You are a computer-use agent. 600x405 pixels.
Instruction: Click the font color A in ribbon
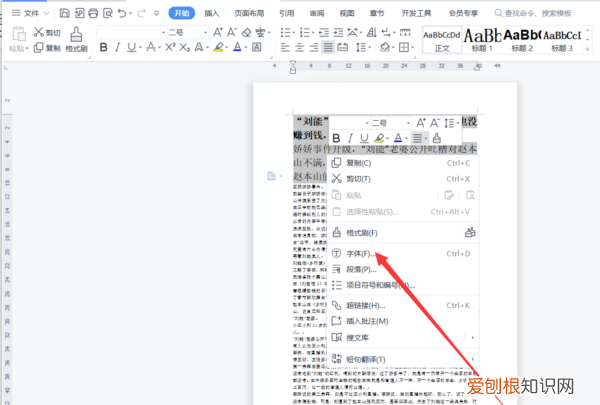click(237, 47)
